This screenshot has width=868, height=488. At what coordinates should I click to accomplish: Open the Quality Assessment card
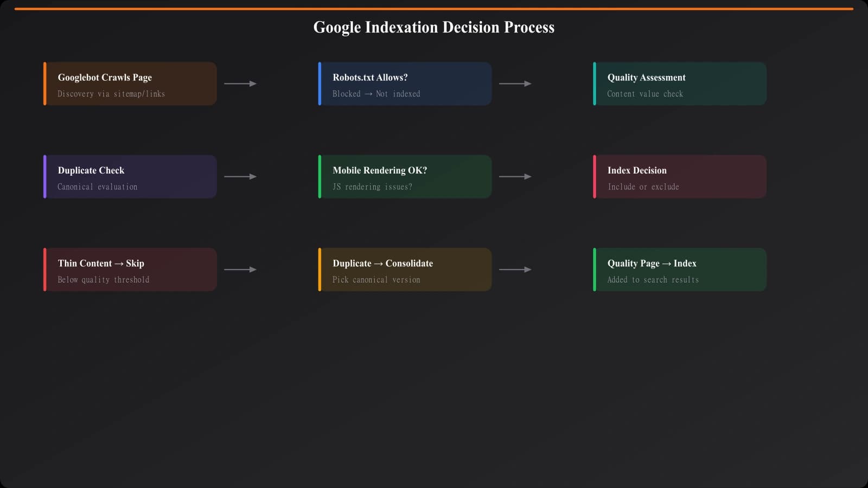coord(679,84)
